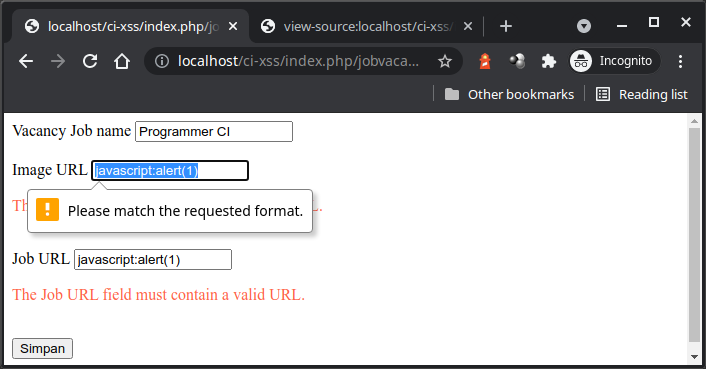Click the vertical scrollbar thumb
This screenshot has height=369, width=706.
coord(694,235)
